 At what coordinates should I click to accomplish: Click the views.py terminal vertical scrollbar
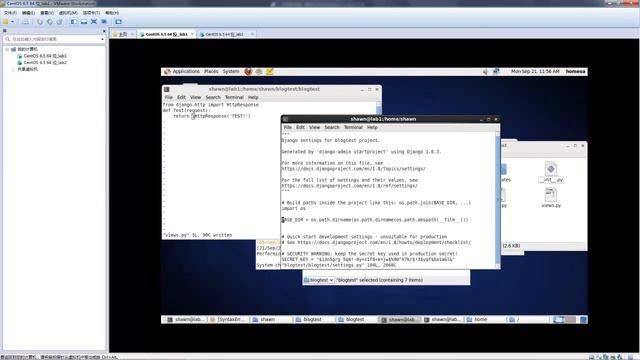379,108
